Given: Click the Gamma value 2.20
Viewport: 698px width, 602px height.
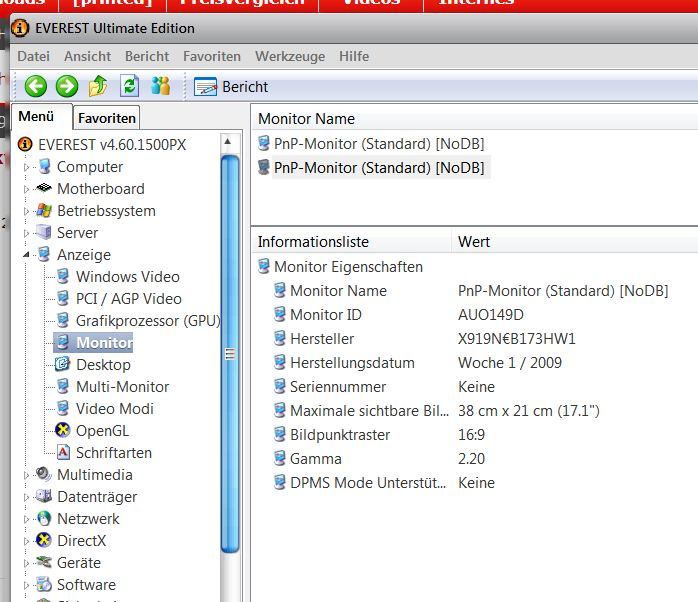Looking at the screenshot, I should pos(471,459).
